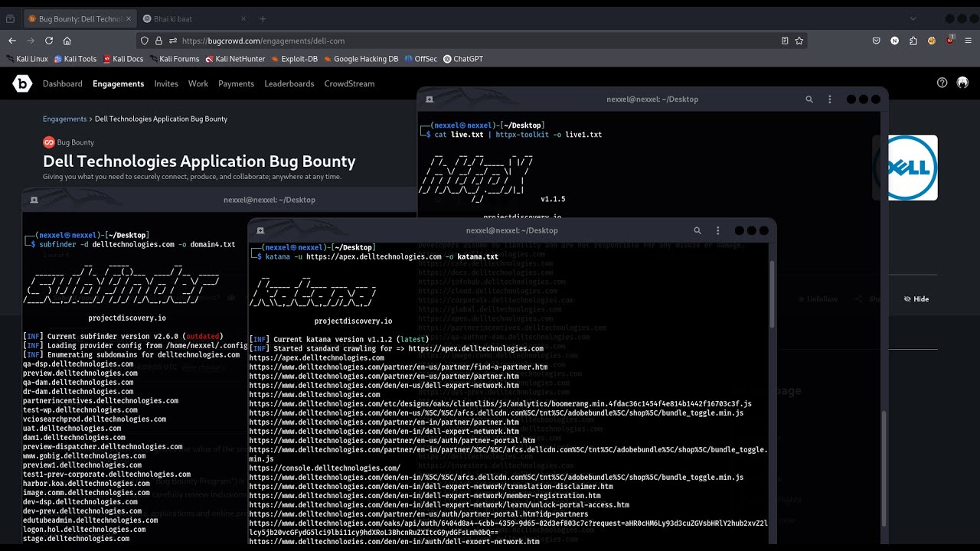Click new-tab icon in httpx terminal titlebar
This screenshot has width=980, height=551.
click(430, 99)
